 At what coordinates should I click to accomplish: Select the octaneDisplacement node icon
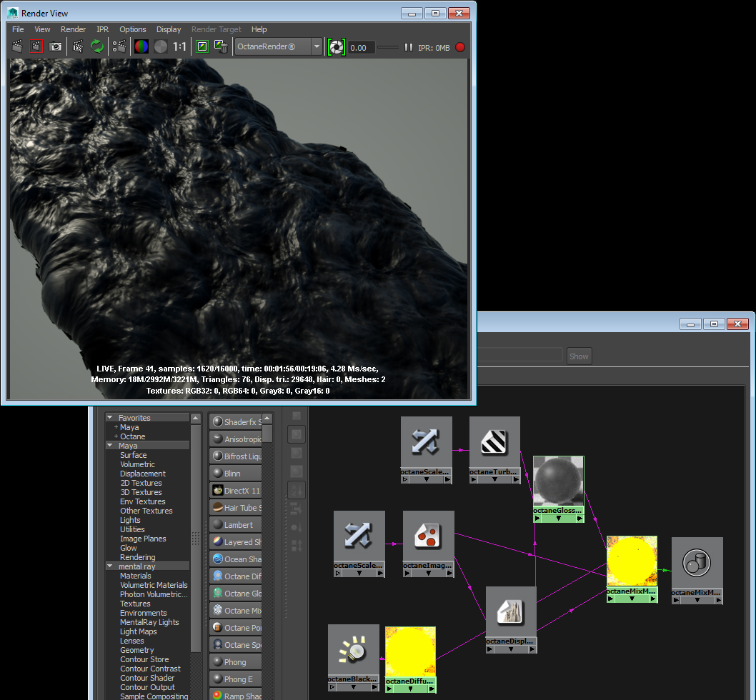point(511,612)
